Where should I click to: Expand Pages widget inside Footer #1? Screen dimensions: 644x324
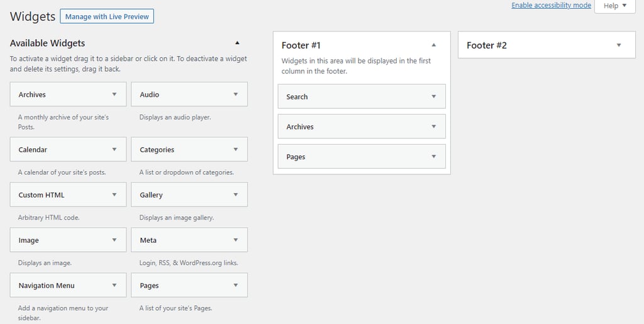(x=434, y=157)
